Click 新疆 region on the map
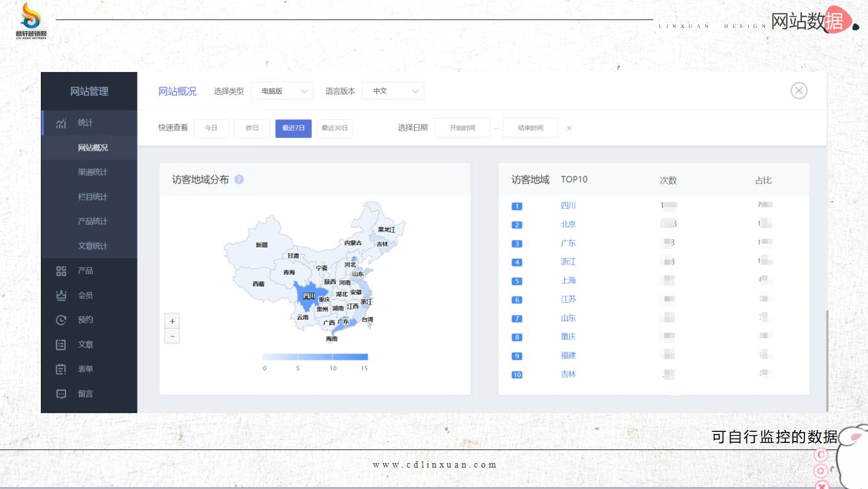 pyautogui.click(x=261, y=245)
